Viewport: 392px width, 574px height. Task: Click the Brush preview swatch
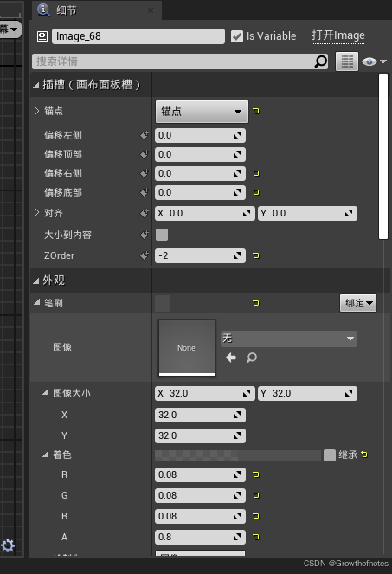(x=163, y=303)
